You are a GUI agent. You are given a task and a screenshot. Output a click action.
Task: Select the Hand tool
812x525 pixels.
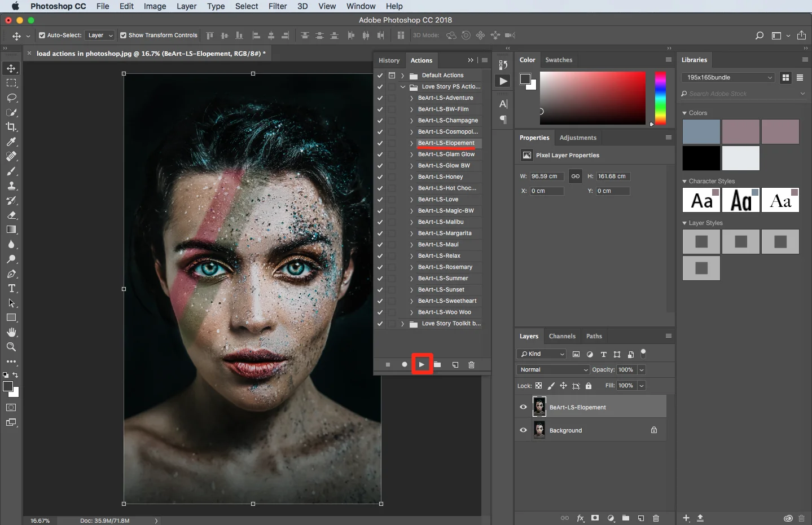click(11, 333)
